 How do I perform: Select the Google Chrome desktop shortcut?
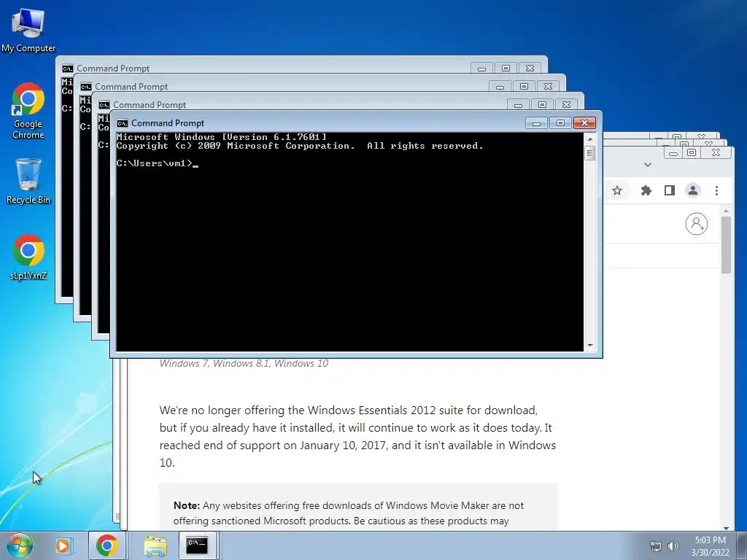(x=28, y=111)
